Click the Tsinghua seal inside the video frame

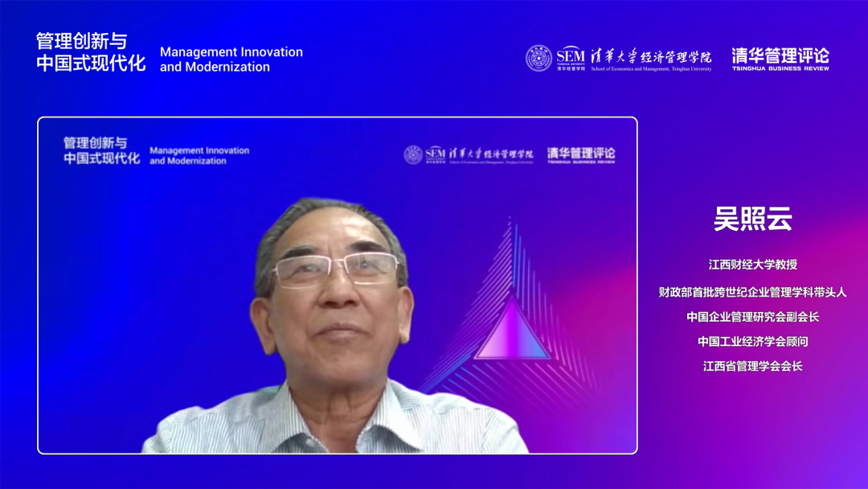tap(413, 154)
